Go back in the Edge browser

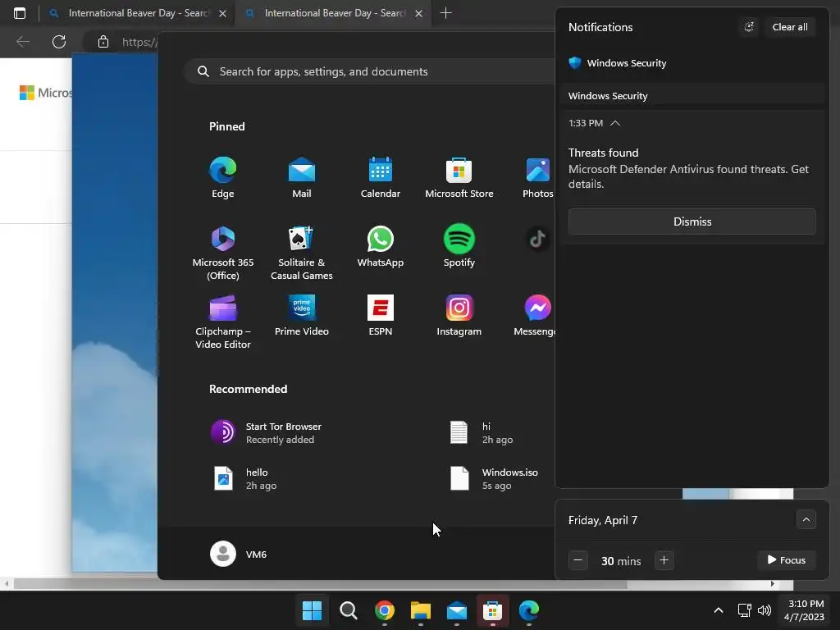[22, 42]
